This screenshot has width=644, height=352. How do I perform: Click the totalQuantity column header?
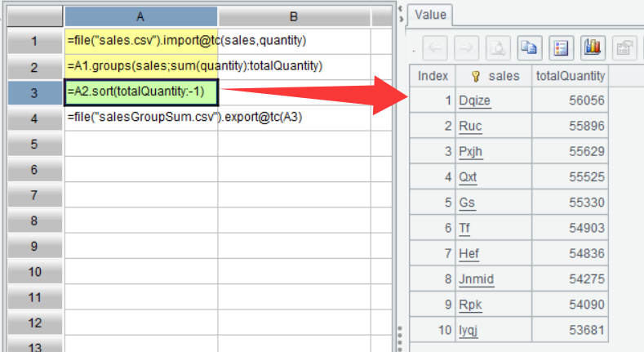[x=570, y=76]
